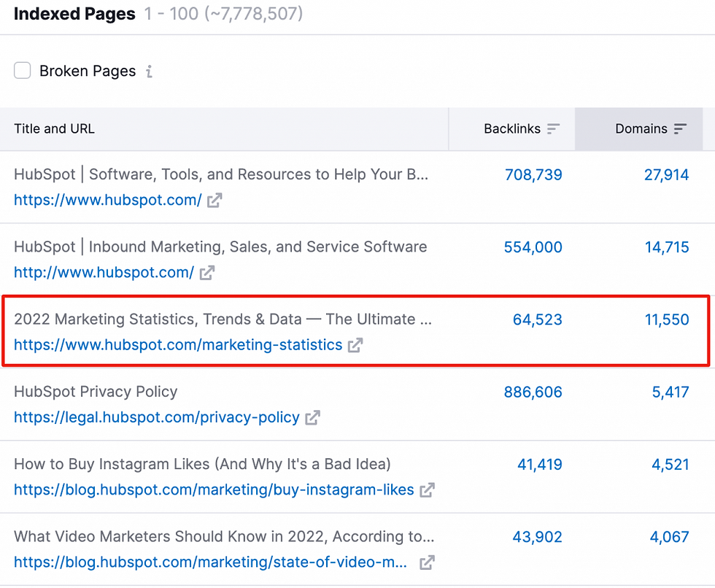The image size is (715, 588).
Task: Open the 27,914 domains count link
Action: 667,174
